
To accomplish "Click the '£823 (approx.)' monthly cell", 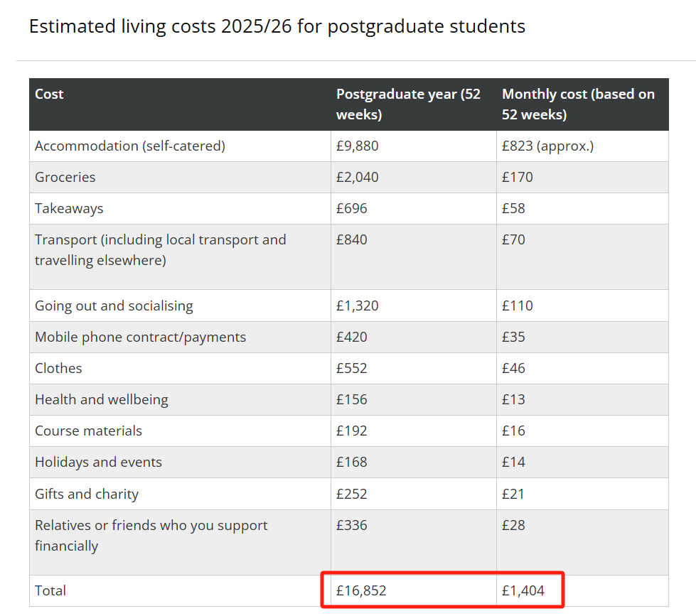I will point(547,146).
